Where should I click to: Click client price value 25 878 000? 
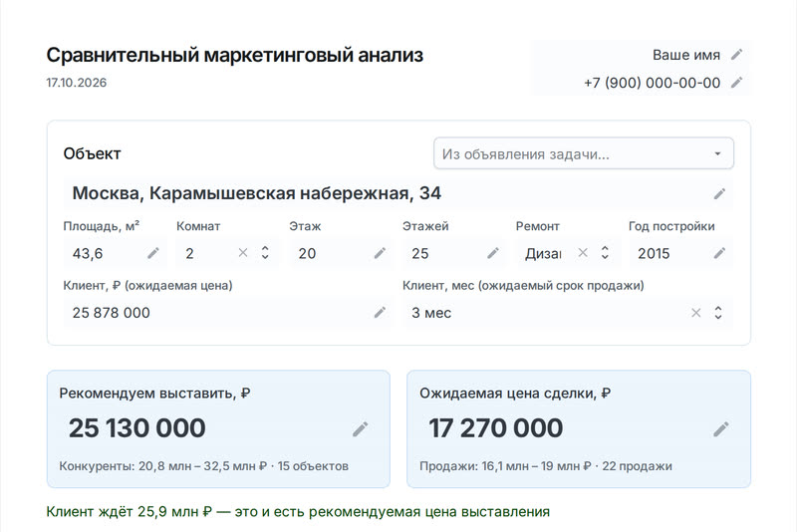click(x=112, y=313)
